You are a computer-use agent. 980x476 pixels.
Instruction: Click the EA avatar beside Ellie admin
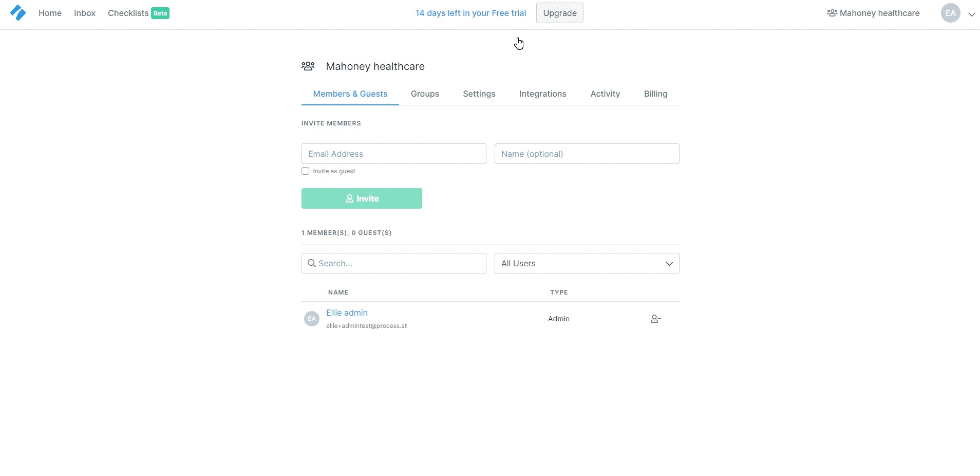click(x=312, y=319)
